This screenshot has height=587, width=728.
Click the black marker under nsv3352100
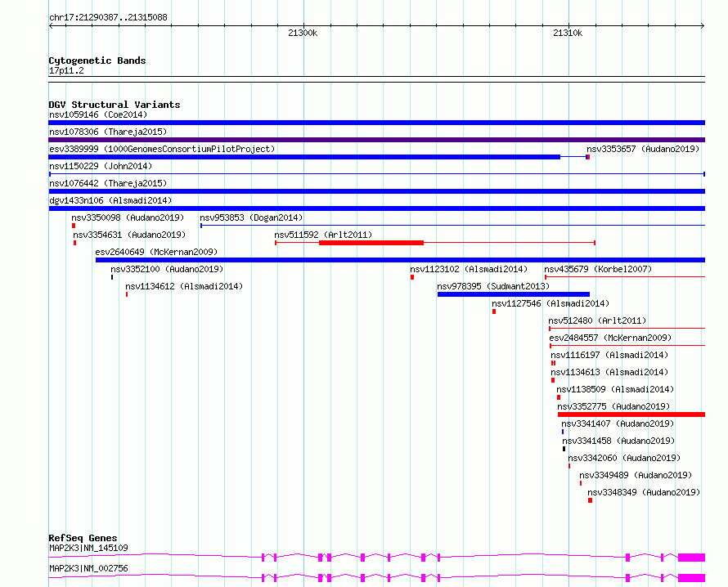pos(112,277)
